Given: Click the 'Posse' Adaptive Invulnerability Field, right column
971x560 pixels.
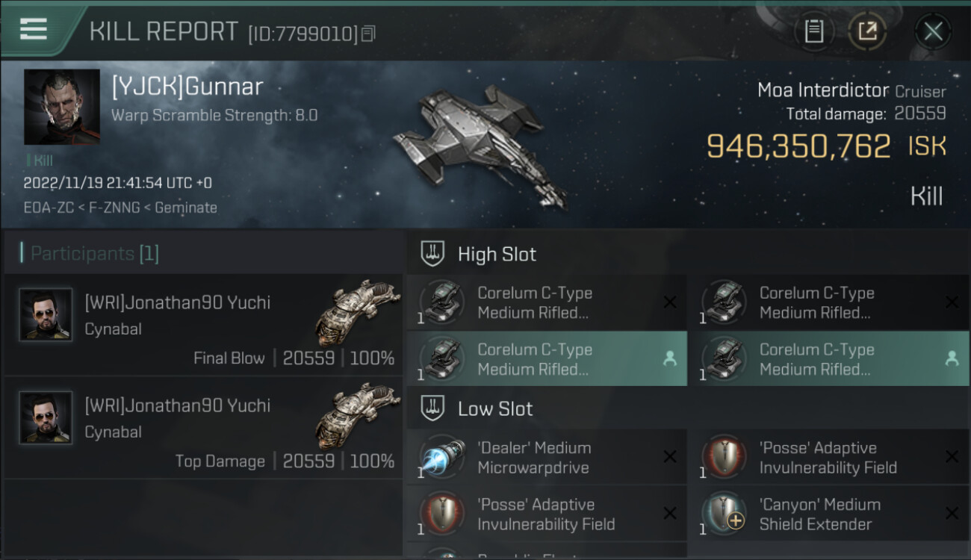Looking at the screenshot, I should (828, 457).
